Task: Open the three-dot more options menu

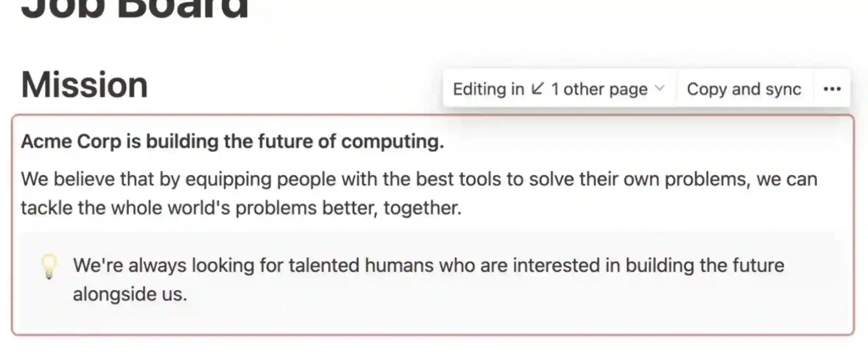Action: [832, 89]
